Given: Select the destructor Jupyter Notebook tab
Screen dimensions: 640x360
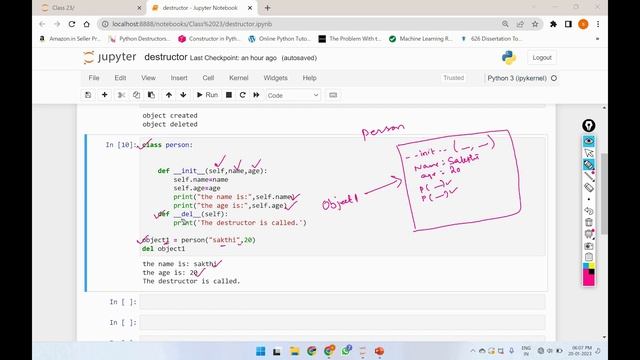Looking at the screenshot, I should pyautogui.click(x=202, y=8).
